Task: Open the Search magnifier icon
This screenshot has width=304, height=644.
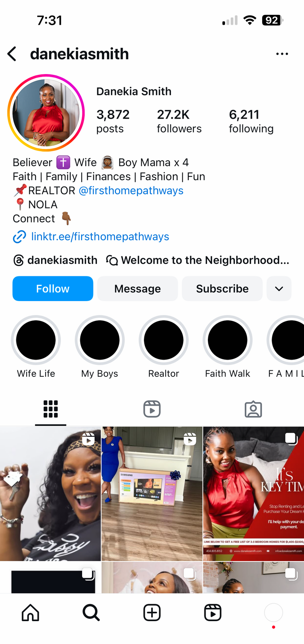Action: coord(91,612)
